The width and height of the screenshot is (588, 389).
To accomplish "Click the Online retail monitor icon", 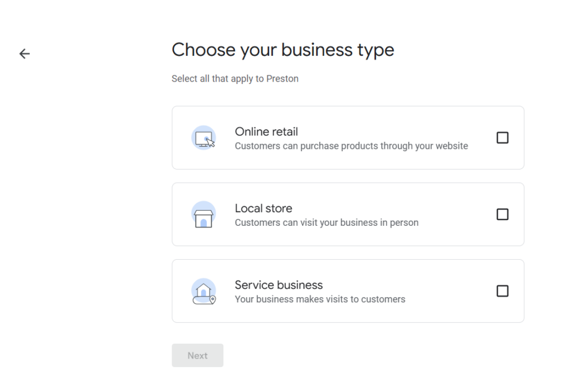I will tap(202, 137).
